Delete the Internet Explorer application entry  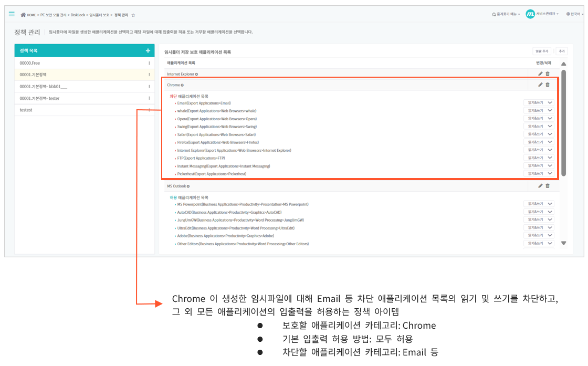[x=548, y=74]
